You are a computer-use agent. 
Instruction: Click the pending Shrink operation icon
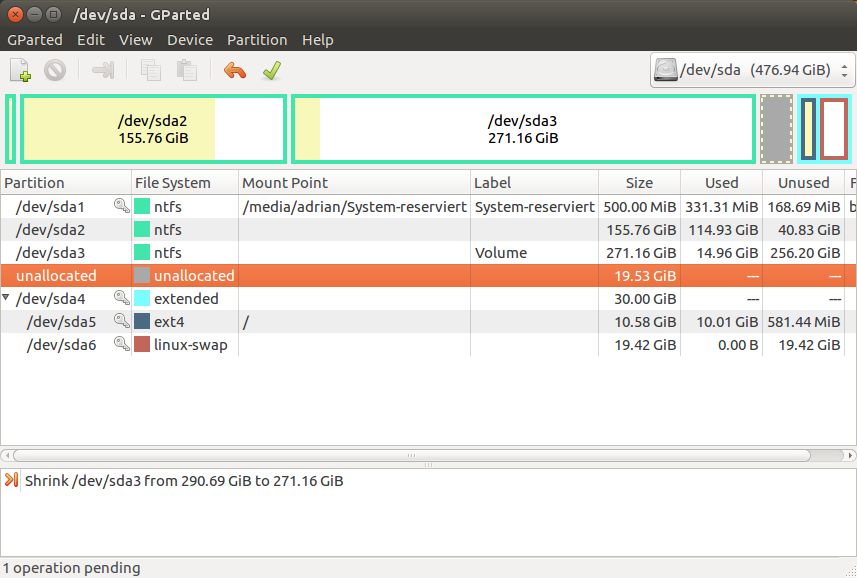click(12, 481)
